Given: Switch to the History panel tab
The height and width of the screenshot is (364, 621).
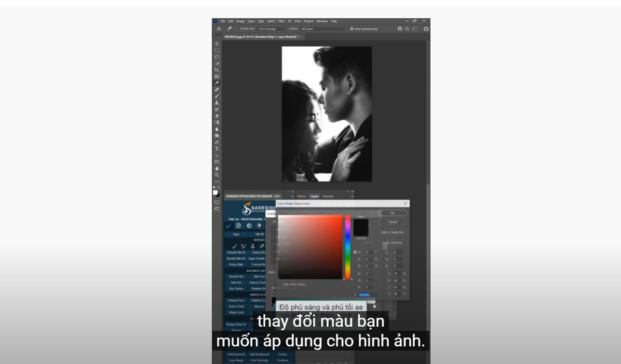Looking at the screenshot, I should (302, 197).
